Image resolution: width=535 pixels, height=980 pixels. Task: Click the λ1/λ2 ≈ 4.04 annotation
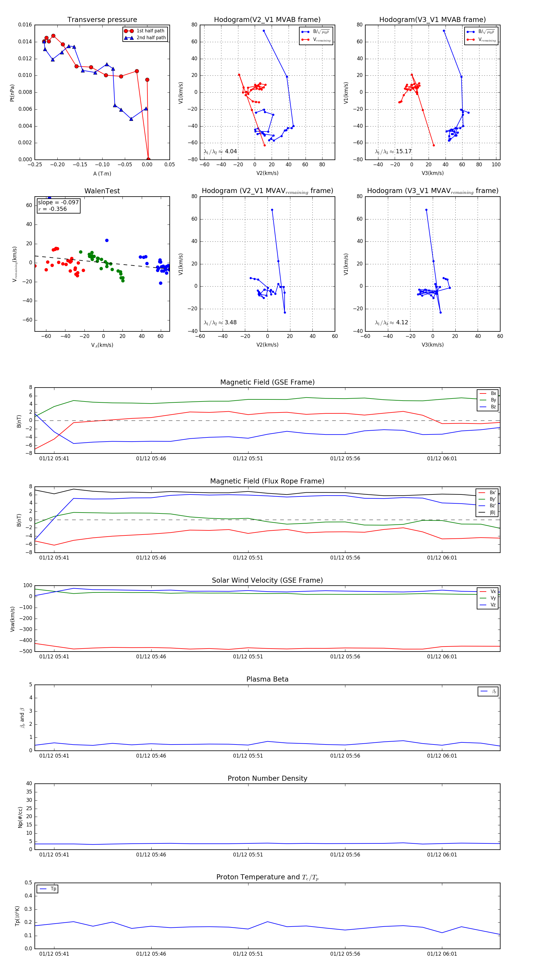pos(220,151)
